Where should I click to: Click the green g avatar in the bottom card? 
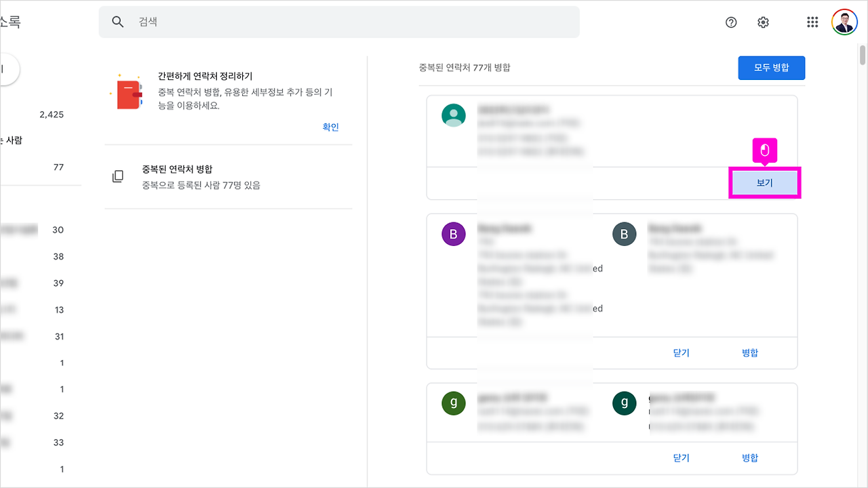[454, 403]
